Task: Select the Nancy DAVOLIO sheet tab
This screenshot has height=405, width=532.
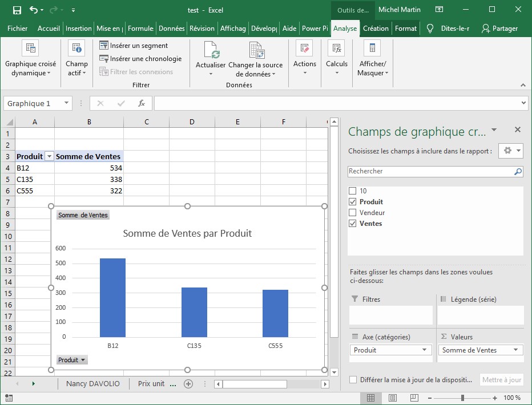Action: (93, 384)
